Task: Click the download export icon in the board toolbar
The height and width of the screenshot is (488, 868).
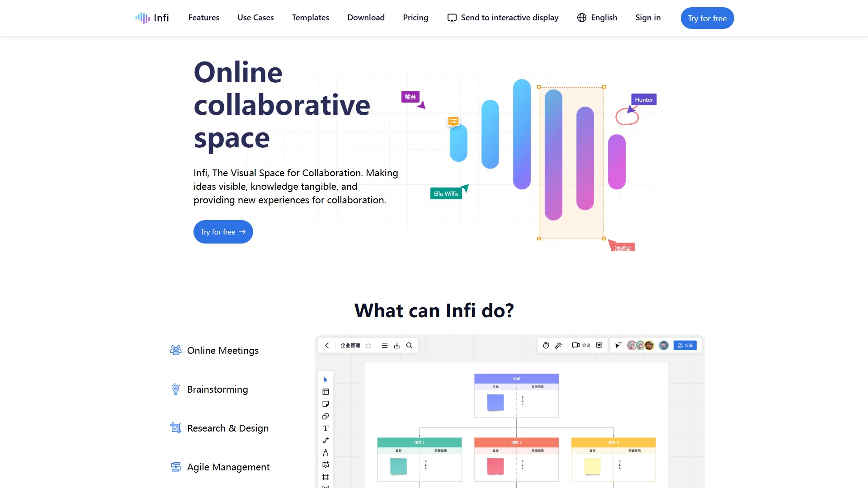Action: [x=397, y=345]
